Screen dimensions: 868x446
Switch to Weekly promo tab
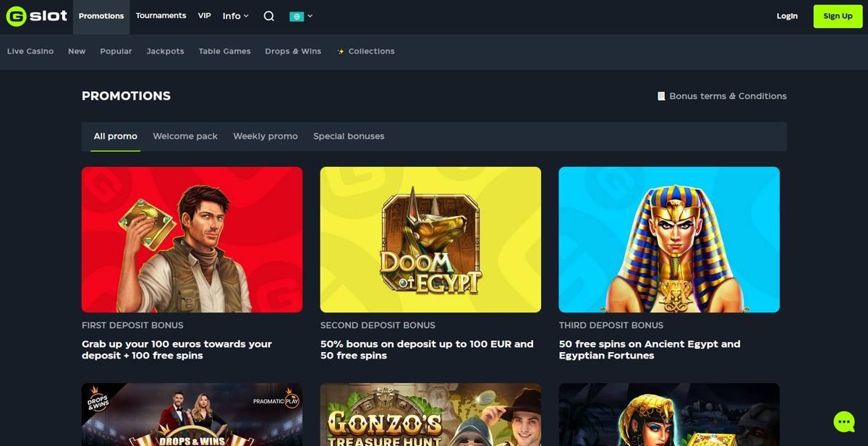[265, 136]
